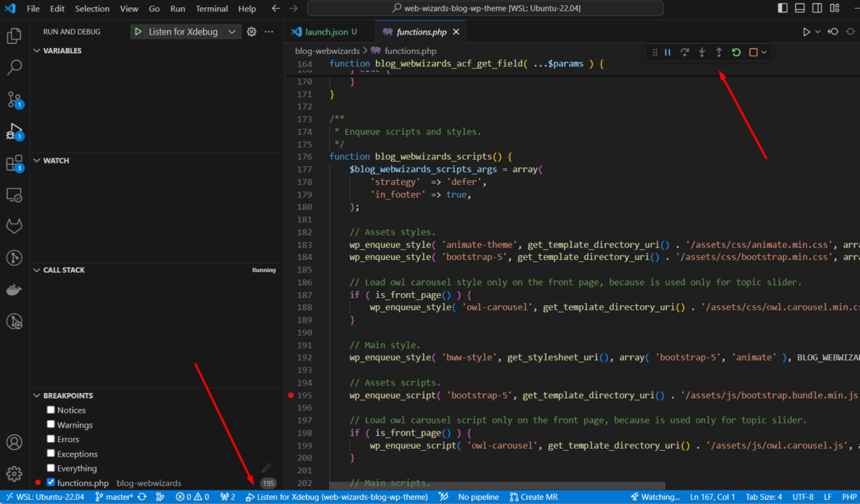Click the No pipeline status item
The image size is (860, 504).
(478, 497)
